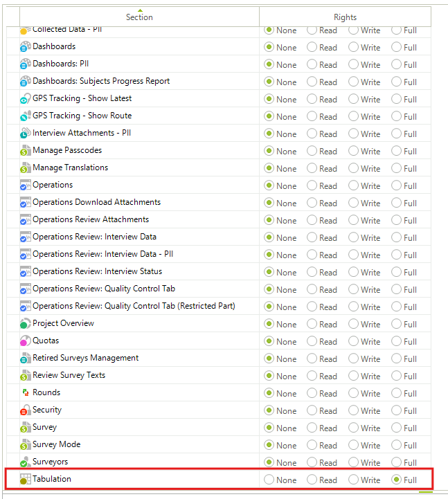Click the Dashboards: Subjects Progress Report icon
Screen dimensions: 448x499
pyautogui.click(x=25, y=81)
